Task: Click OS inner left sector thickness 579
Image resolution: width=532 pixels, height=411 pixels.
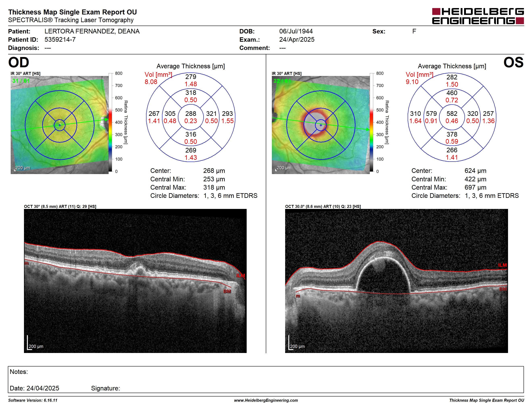Action: [x=431, y=114]
